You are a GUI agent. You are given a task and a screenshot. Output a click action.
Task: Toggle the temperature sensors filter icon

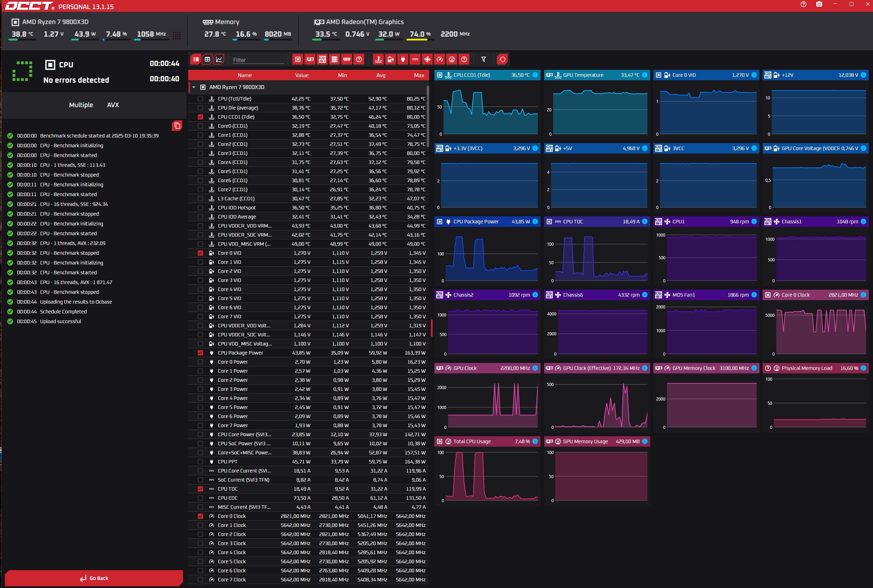(379, 59)
